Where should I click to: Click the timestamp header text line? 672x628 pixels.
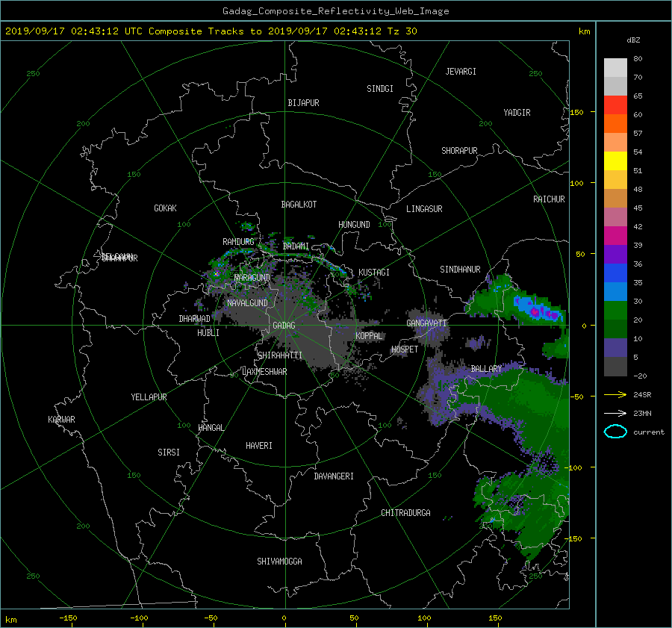[x=211, y=31]
